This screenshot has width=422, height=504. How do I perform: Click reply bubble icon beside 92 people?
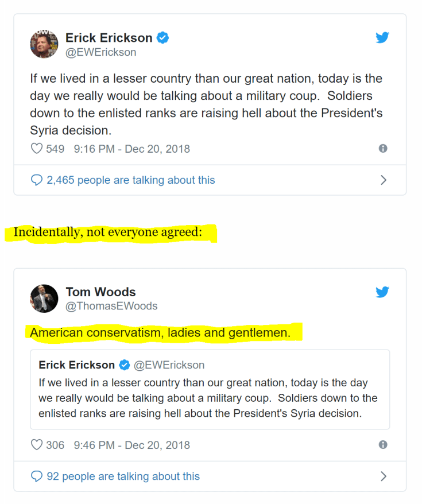(37, 476)
